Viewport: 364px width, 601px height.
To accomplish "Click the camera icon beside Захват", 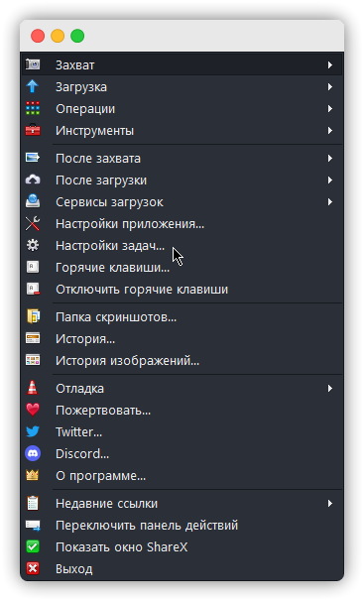I will [x=33, y=64].
